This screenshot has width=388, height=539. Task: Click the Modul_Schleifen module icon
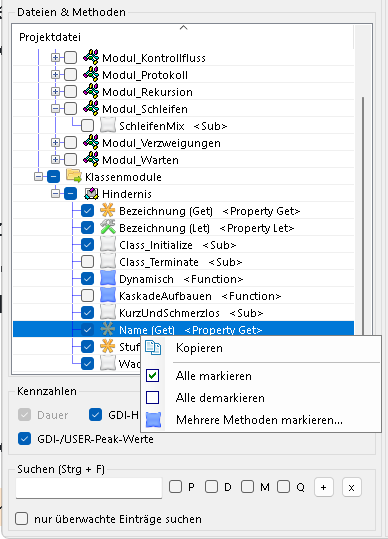91,108
